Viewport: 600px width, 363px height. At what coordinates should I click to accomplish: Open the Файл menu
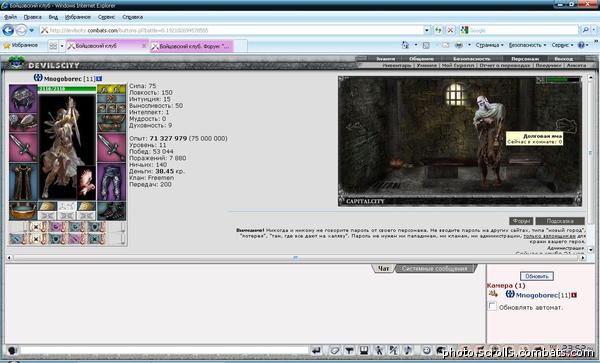pos(10,17)
